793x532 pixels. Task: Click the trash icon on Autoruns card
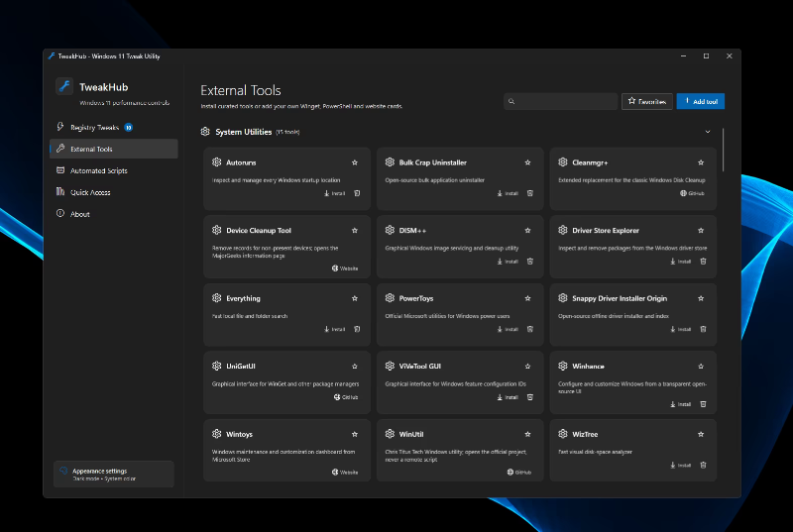click(357, 193)
